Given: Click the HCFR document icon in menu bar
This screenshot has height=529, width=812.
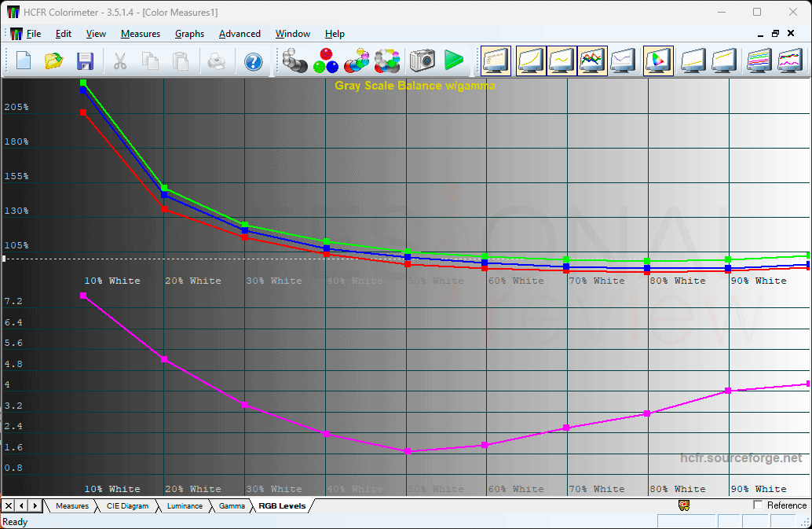Looking at the screenshot, I should 16,34.
